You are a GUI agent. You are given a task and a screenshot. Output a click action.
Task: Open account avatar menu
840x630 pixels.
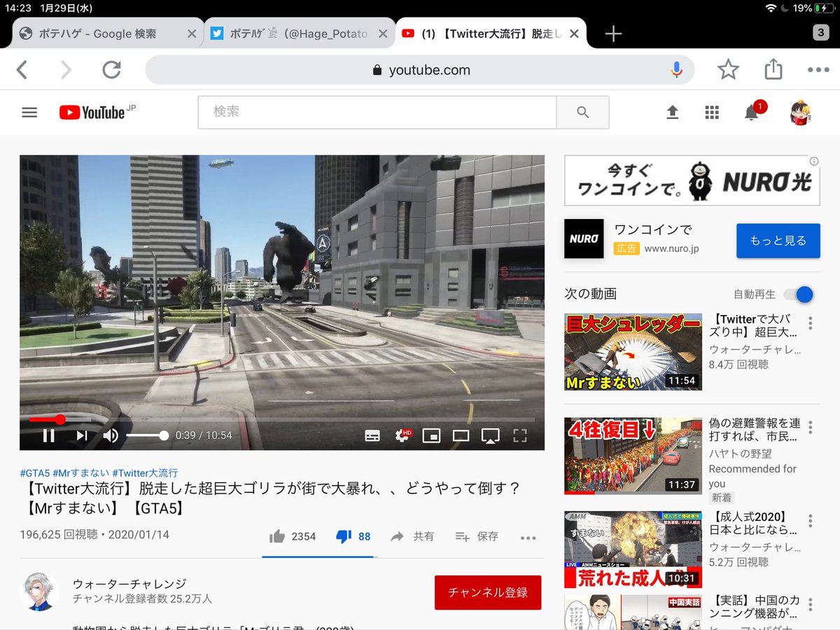coord(800,112)
